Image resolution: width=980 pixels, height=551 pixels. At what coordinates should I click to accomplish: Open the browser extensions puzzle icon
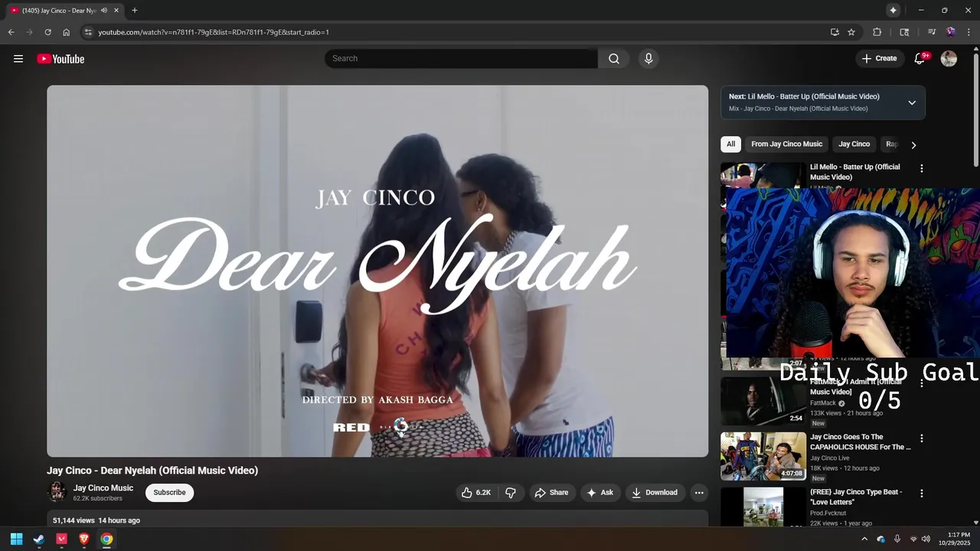(x=877, y=32)
